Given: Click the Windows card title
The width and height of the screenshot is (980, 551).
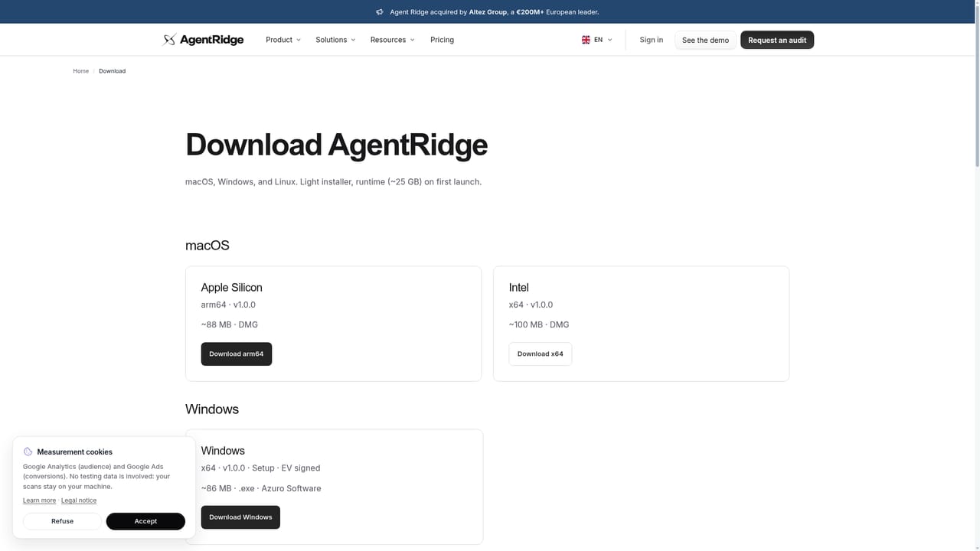Looking at the screenshot, I should (x=223, y=451).
